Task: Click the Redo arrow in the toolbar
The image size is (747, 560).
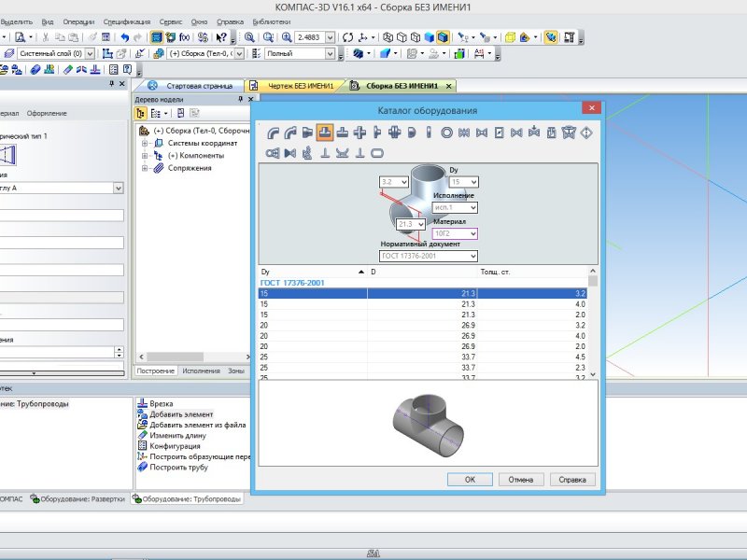Action: (x=137, y=37)
